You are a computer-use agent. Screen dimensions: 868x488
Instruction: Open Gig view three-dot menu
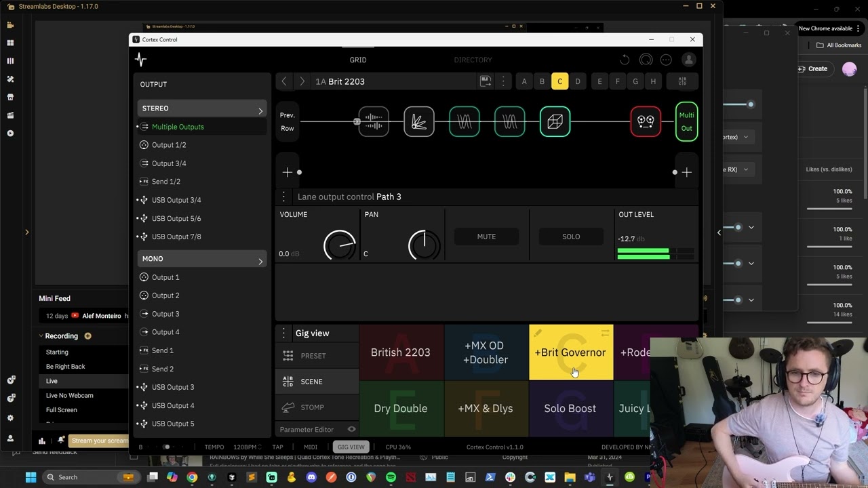[284, 333]
